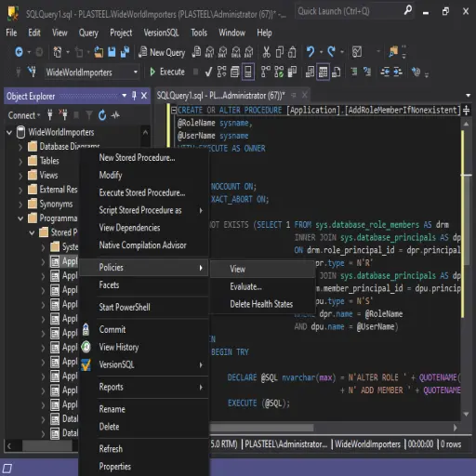The width and height of the screenshot is (476, 476).
Task: Toggle Results to Grid toolbar button
Action: click(323, 73)
